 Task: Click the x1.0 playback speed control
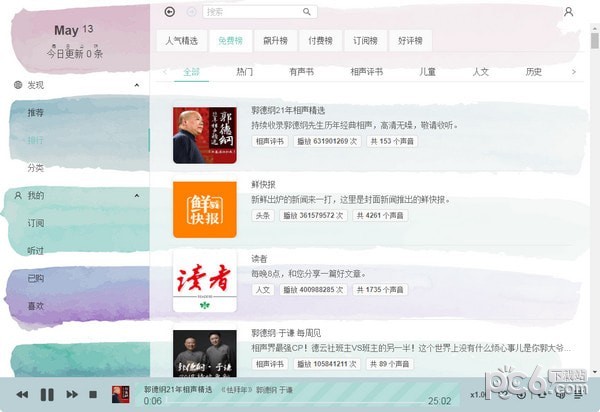pos(477,394)
